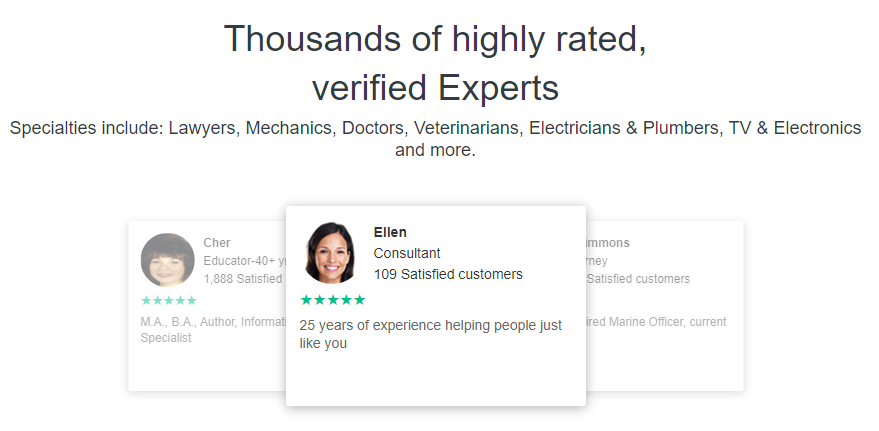The height and width of the screenshot is (431, 879).
Task: Click Ellen's profile photo
Action: tap(330, 253)
